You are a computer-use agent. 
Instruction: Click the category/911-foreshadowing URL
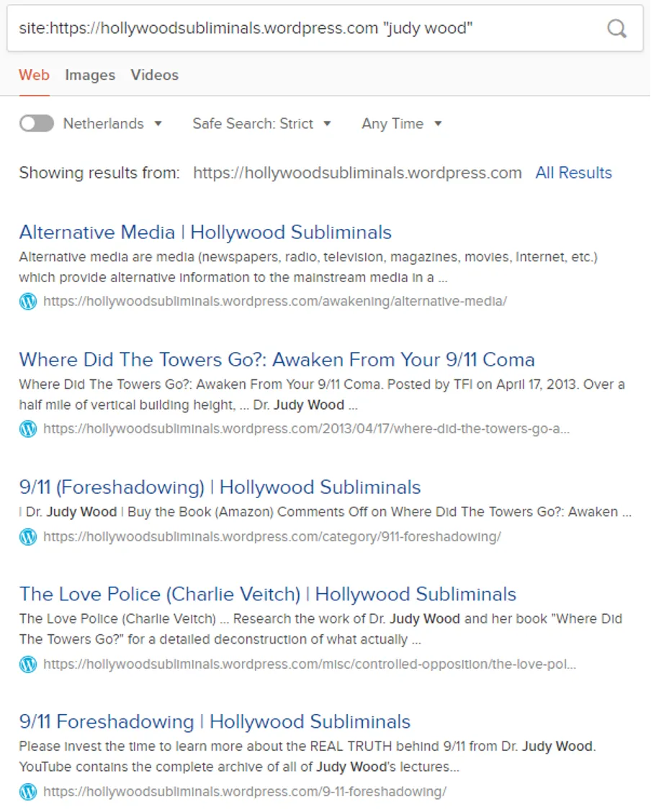point(272,537)
